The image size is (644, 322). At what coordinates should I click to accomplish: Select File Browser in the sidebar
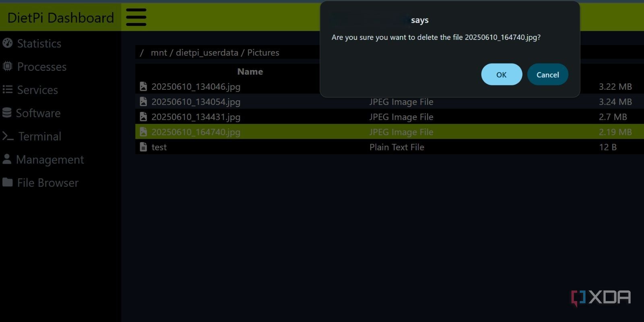48,183
